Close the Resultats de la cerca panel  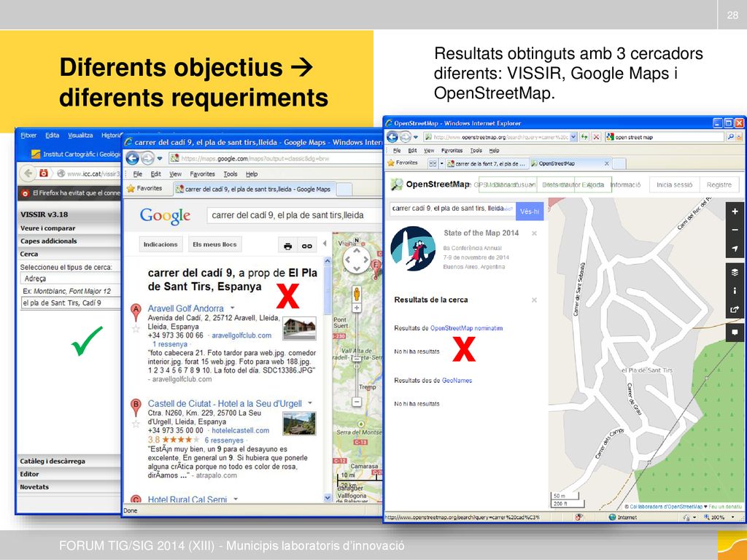534,300
